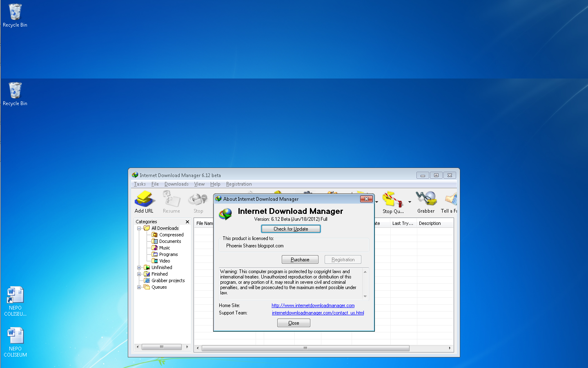Click the warning text scroll-down arrow
This screenshot has width=588, height=368.
click(x=365, y=296)
